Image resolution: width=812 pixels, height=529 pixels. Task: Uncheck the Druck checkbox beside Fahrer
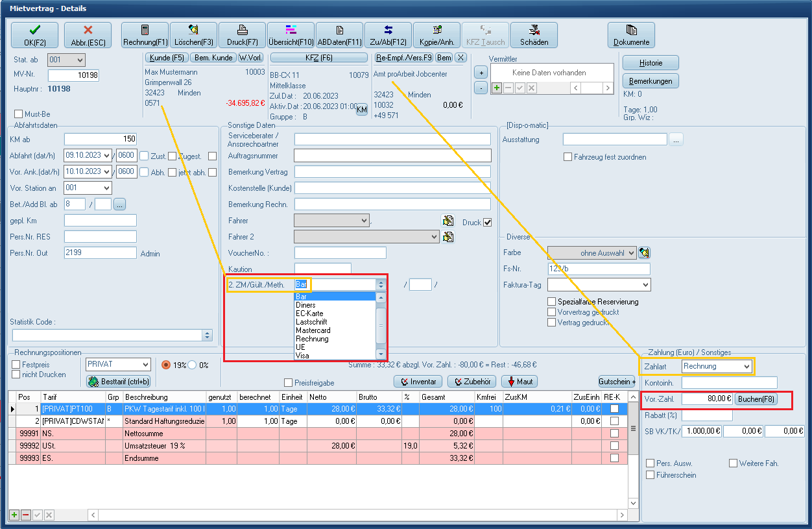click(488, 222)
